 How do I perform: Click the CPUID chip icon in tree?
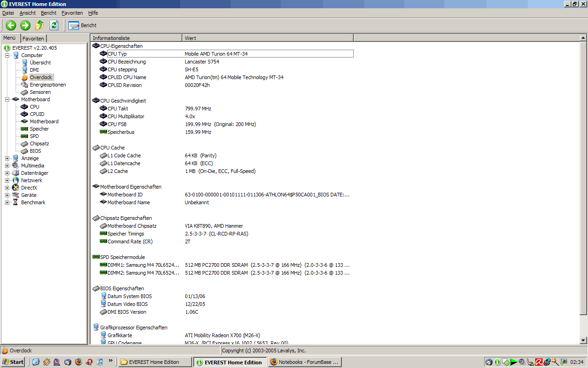25,114
